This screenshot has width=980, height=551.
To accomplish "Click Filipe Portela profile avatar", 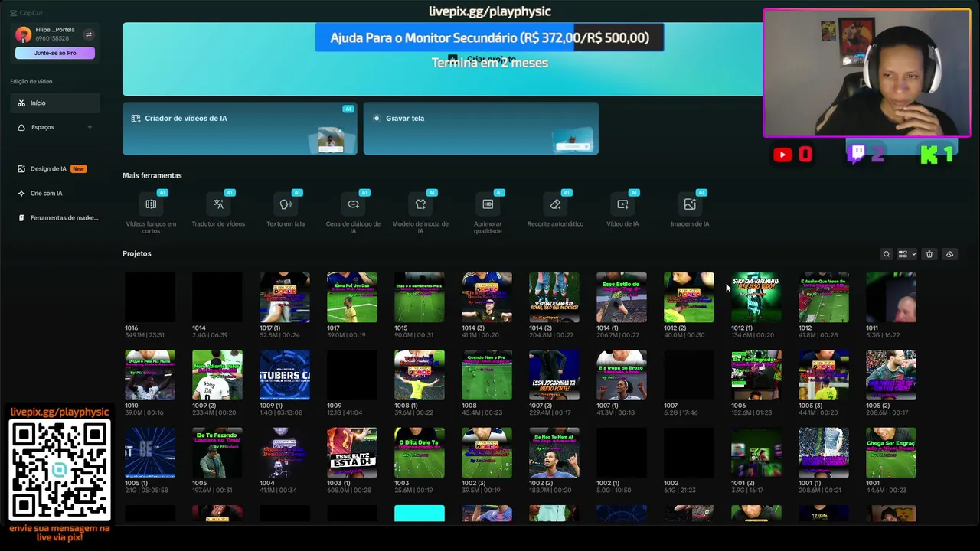I will point(24,34).
